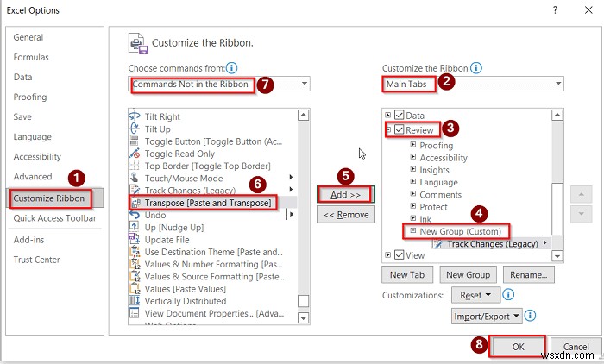The width and height of the screenshot is (604, 364).
Task: Click the << Remove button
Action: point(345,215)
